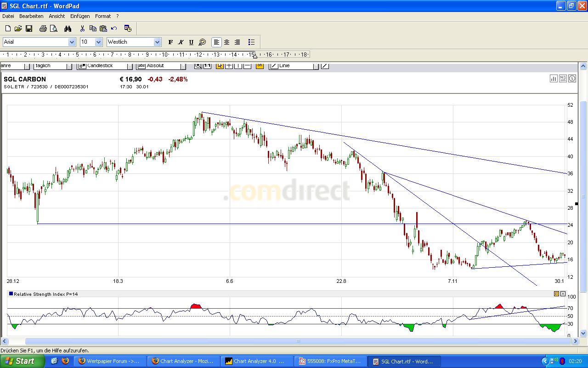This screenshot has height=368, width=588.
Task: Center-align the text
Action: pyautogui.click(x=227, y=42)
